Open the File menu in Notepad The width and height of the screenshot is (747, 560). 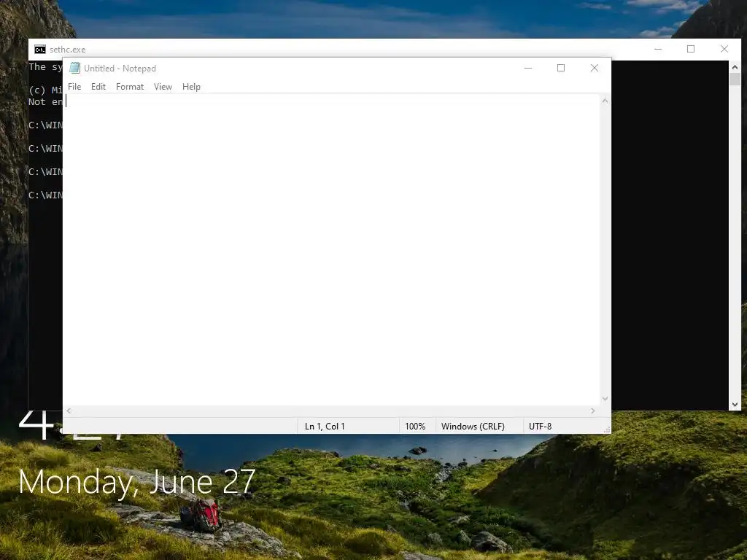coord(74,87)
